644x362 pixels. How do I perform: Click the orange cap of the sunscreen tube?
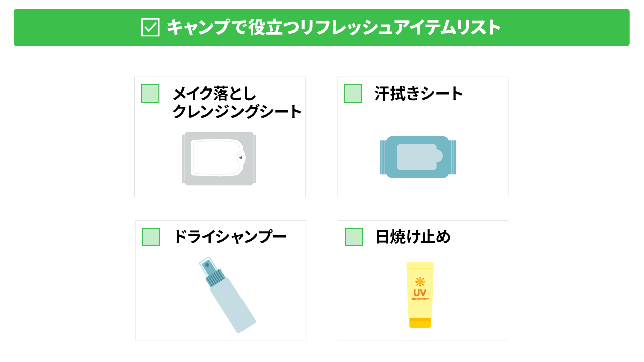(420, 323)
